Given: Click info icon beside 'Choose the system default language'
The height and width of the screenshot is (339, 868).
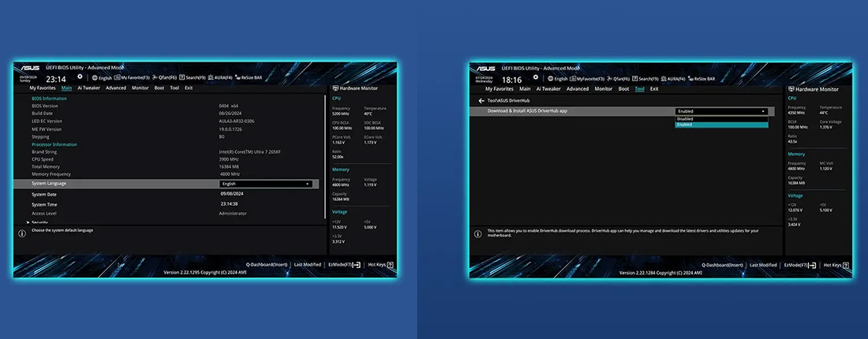Looking at the screenshot, I should click(x=22, y=233).
